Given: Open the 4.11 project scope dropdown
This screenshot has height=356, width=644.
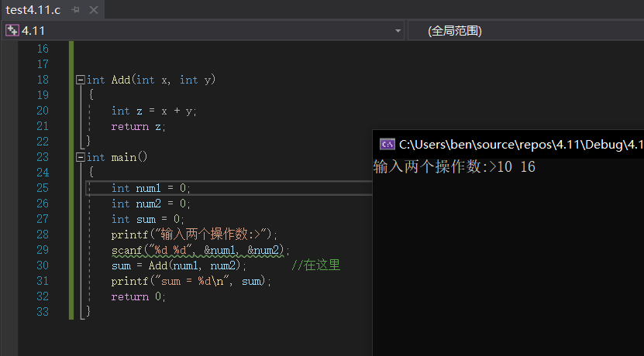Looking at the screenshot, I should (x=398, y=31).
